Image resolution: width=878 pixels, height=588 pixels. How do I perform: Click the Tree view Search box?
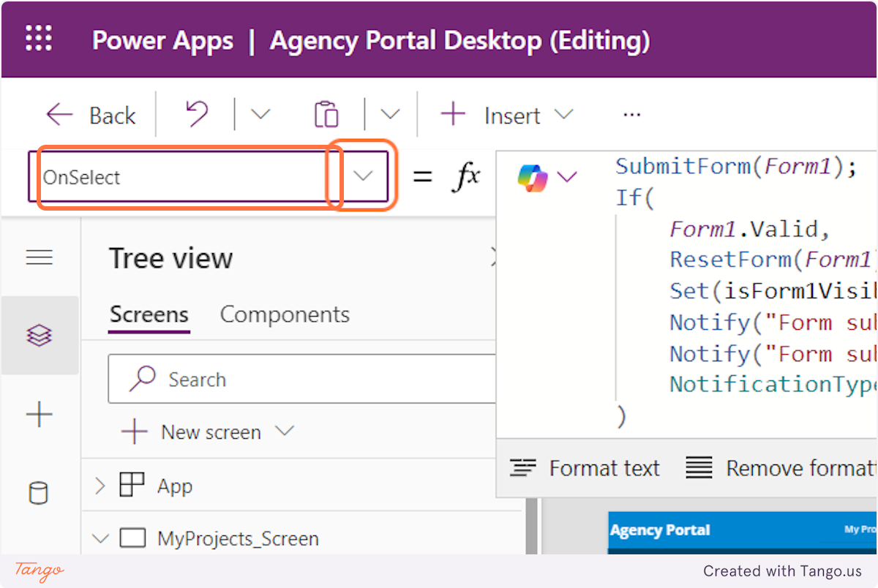pos(302,379)
